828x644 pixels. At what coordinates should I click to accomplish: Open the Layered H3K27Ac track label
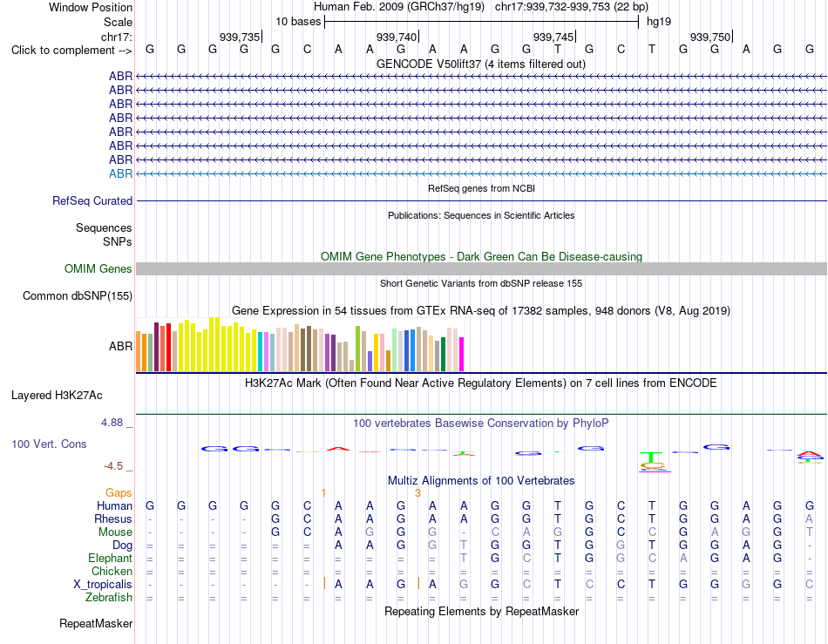(x=57, y=396)
